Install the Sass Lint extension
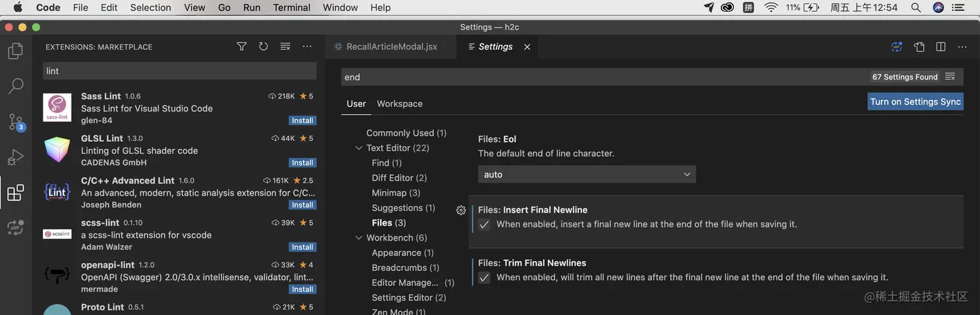Image resolution: width=980 pixels, height=315 pixels. (x=302, y=121)
